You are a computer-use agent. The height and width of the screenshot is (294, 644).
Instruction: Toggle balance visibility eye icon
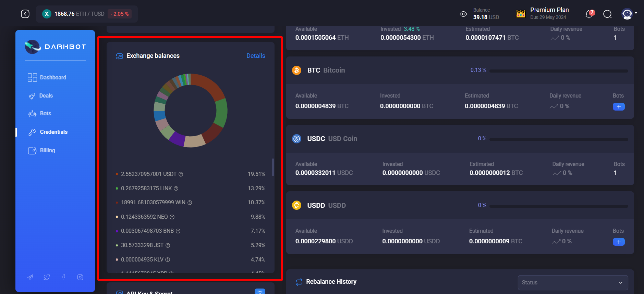[x=463, y=14]
